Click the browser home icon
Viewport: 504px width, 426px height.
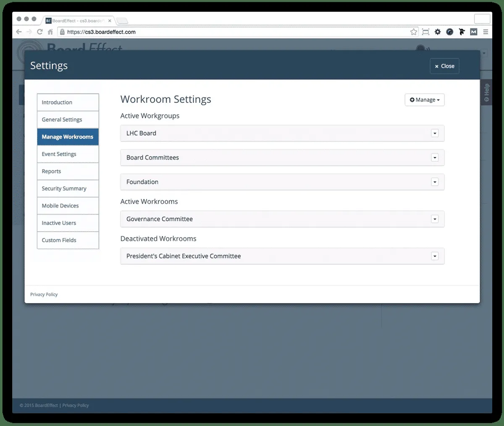(50, 32)
